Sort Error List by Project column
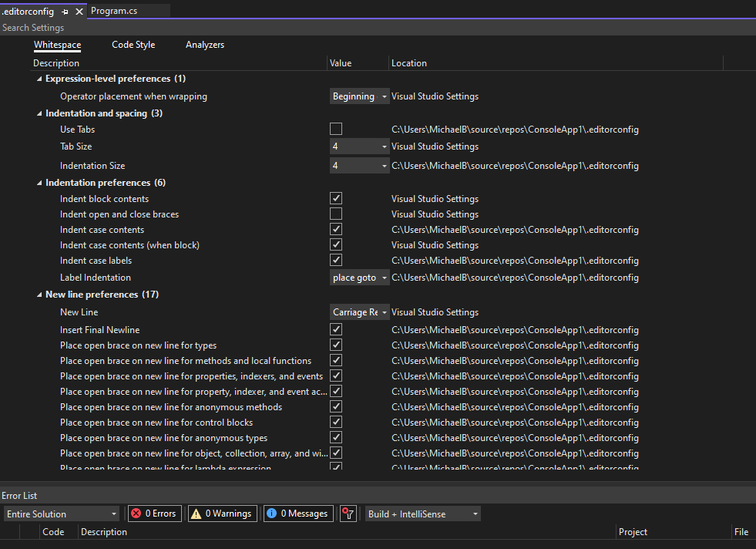The width and height of the screenshot is (756, 549). 633,532
